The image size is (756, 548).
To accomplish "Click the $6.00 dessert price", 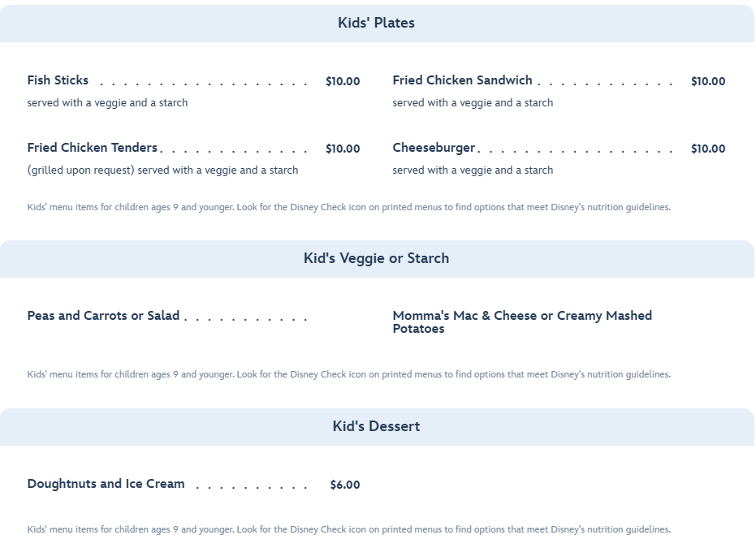I will (344, 485).
